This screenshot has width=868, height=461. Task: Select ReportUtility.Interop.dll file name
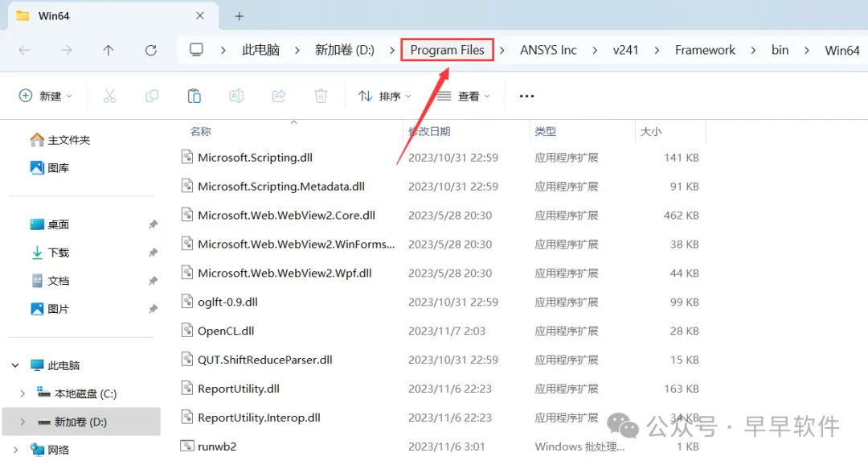pyautogui.click(x=259, y=418)
